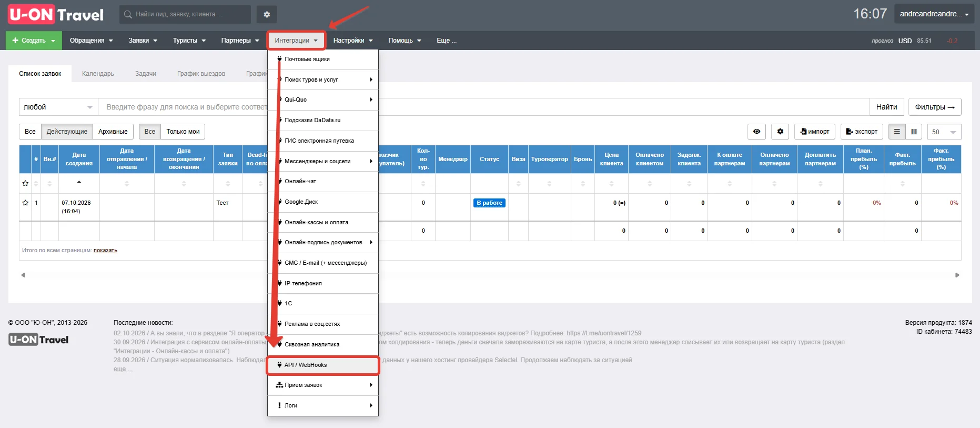Expand Мессенджеры и соцсети submenu
This screenshot has width=980, height=428.
[323, 161]
